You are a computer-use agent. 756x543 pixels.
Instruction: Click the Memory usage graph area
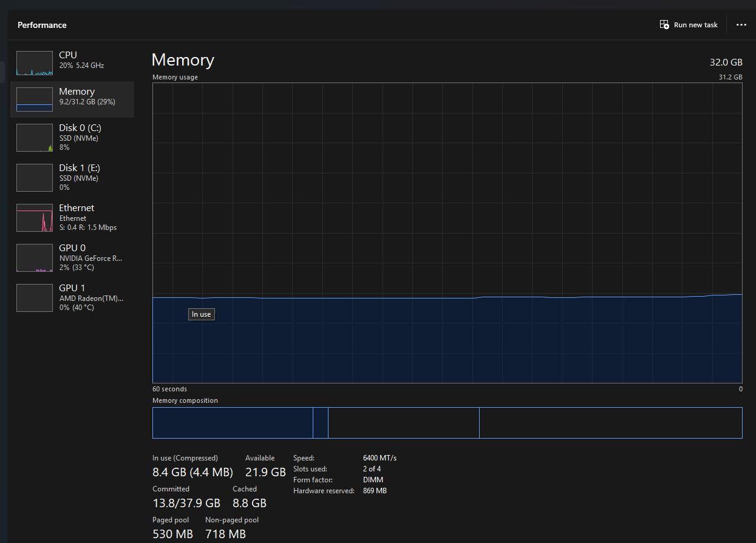click(448, 233)
